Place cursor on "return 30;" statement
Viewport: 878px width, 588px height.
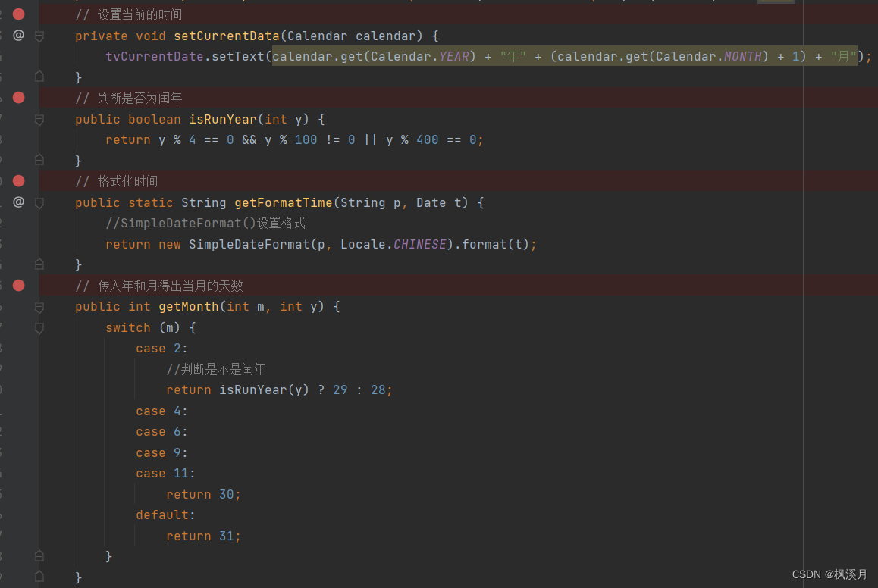coord(203,495)
